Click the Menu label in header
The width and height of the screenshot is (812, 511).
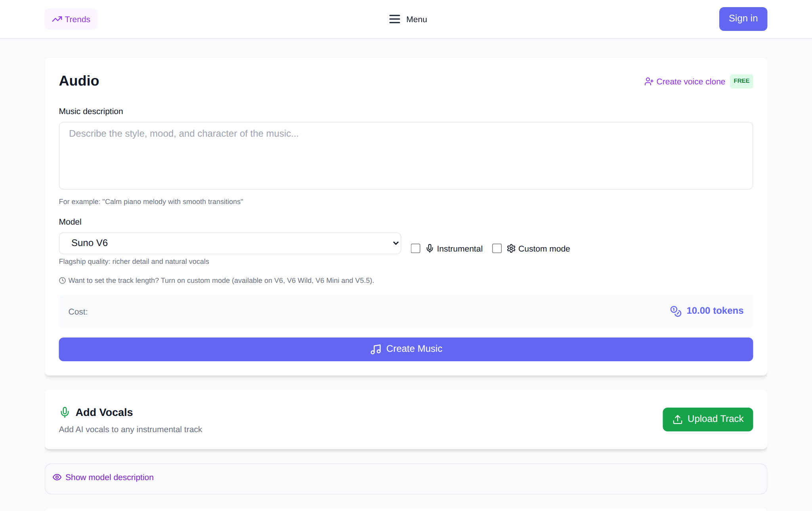click(417, 19)
